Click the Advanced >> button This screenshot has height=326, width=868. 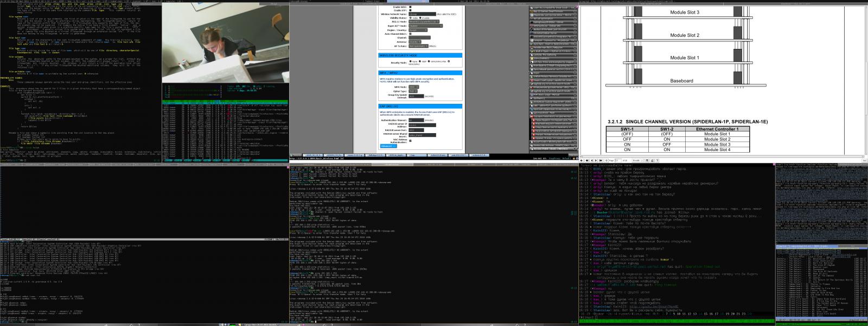point(387,146)
